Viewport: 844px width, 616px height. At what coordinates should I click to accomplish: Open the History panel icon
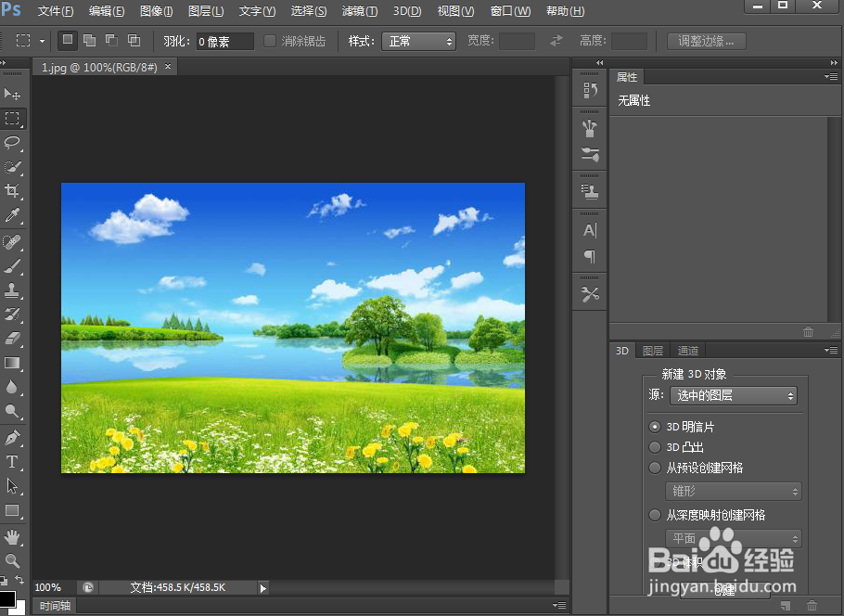coord(590,90)
